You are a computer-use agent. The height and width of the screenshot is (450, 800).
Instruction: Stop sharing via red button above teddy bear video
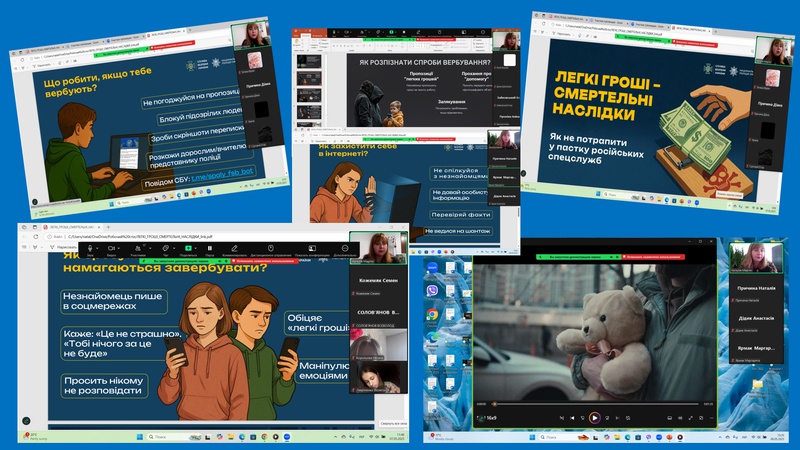[x=654, y=257]
